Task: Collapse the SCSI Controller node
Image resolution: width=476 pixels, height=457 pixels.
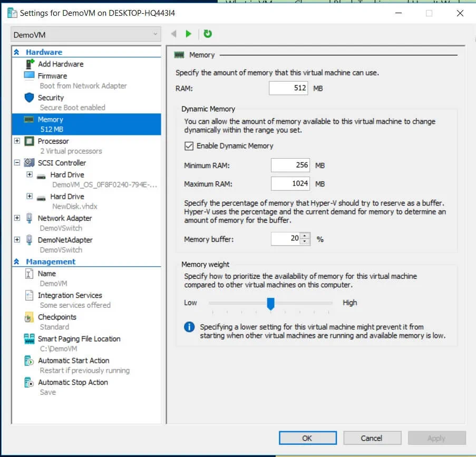Action: click(x=17, y=163)
